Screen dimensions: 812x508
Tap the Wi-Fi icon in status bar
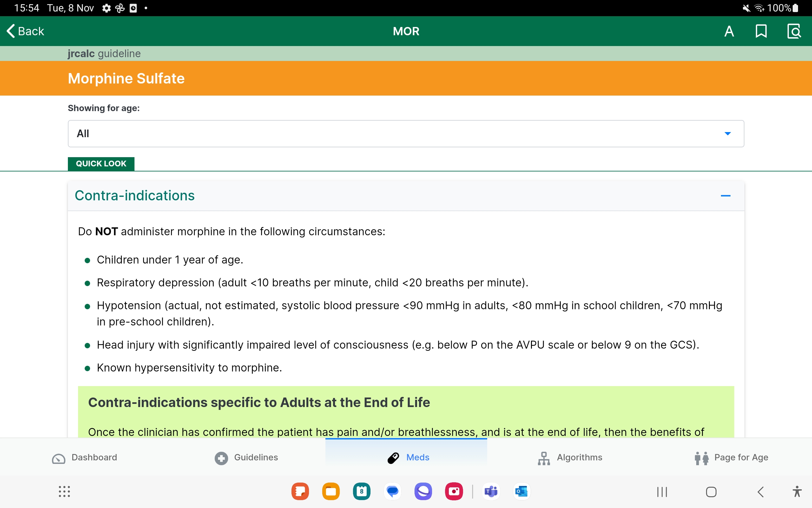[x=760, y=8]
